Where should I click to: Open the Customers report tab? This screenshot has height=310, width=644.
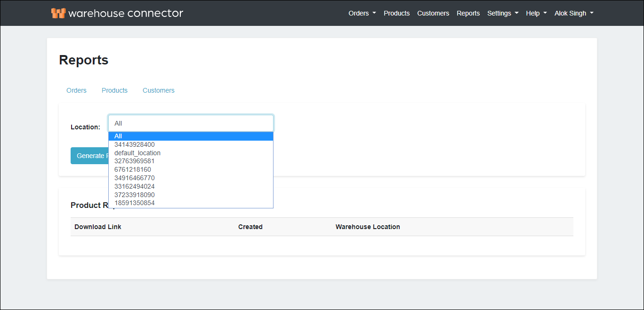pos(158,90)
